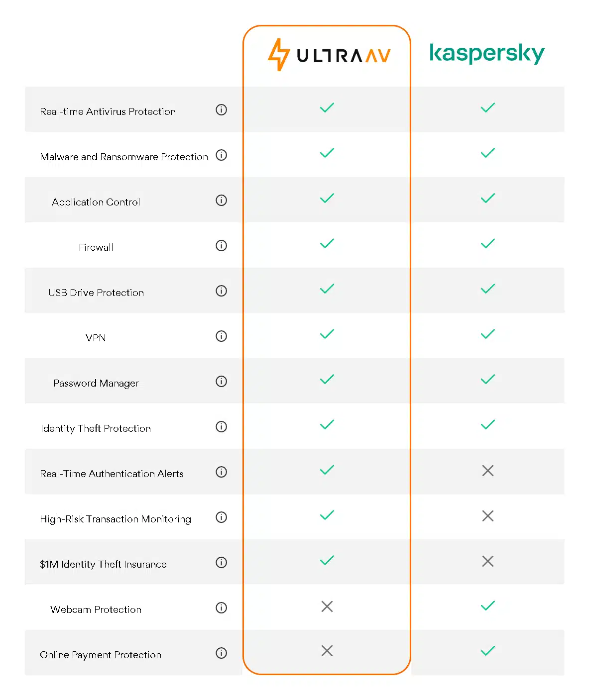Viewport: 589px width, 700px height.
Task: Open info icon for Real-Time Authentication Alerts
Action: [222, 472]
